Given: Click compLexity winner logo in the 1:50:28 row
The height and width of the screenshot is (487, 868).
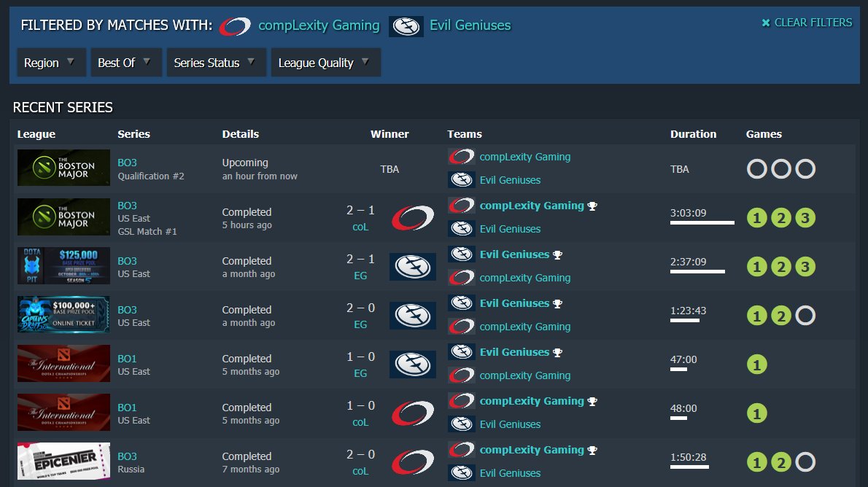Looking at the screenshot, I should coord(412,462).
